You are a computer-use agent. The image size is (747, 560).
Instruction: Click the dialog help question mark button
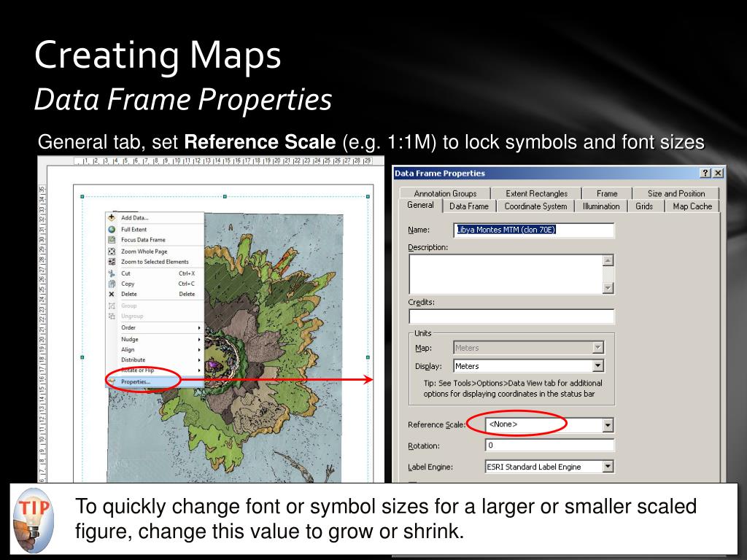pos(705,174)
